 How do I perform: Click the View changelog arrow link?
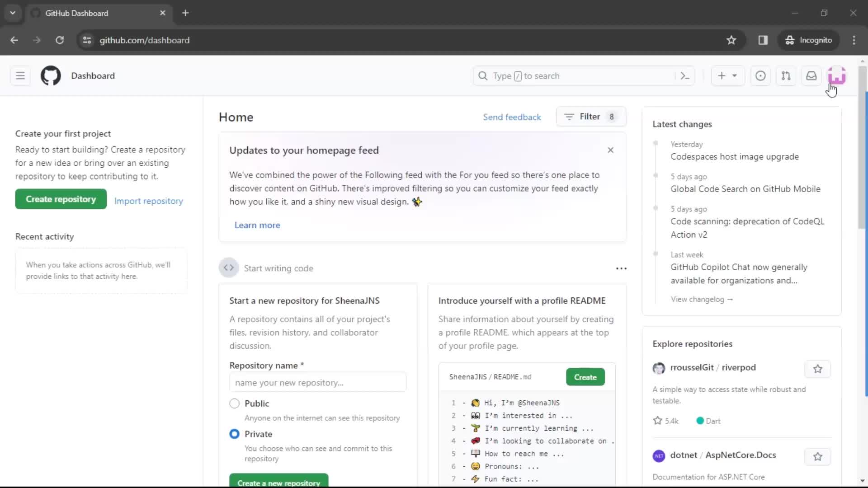tap(702, 299)
